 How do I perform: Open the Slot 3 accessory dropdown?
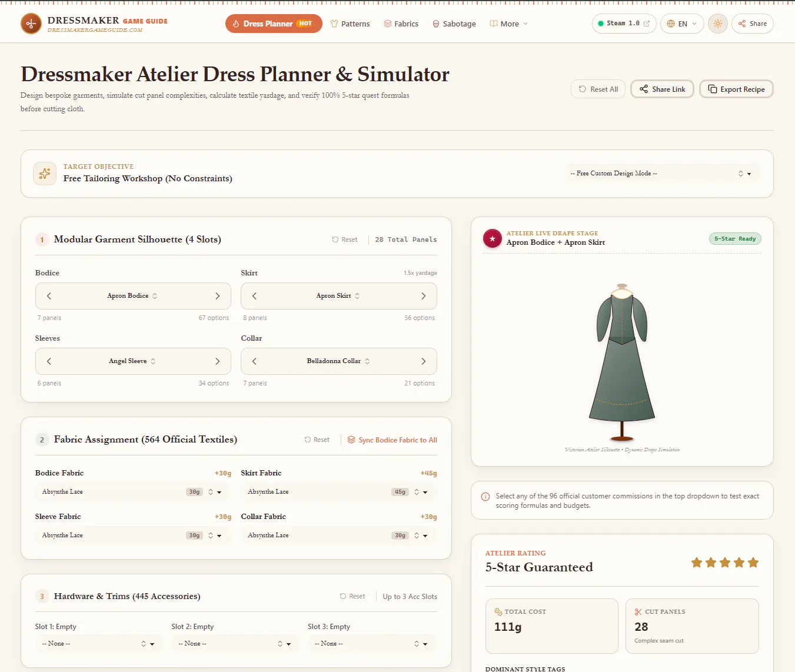coord(372,644)
